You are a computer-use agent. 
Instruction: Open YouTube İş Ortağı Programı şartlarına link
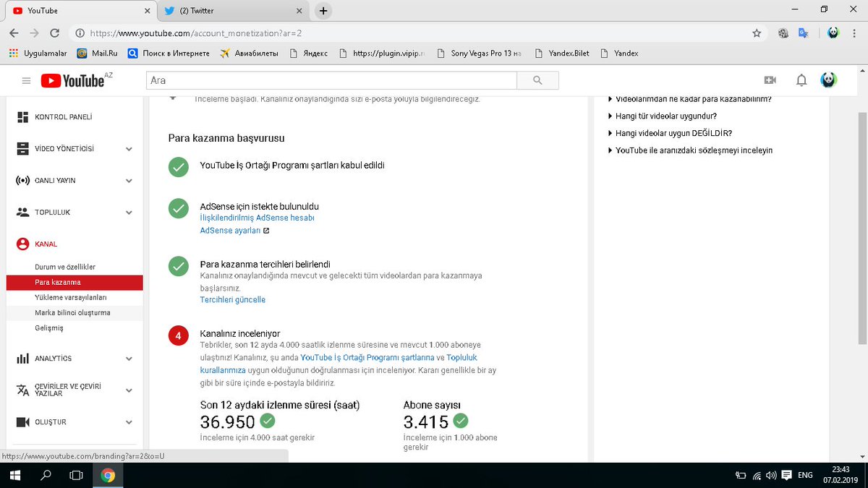367,357
